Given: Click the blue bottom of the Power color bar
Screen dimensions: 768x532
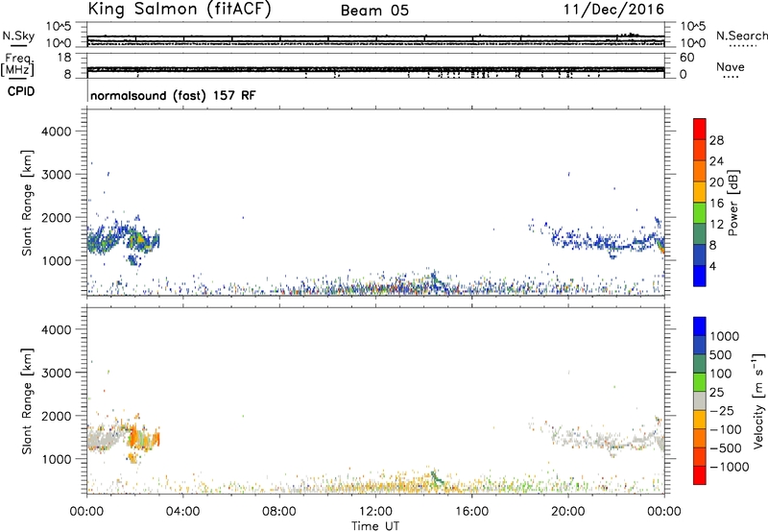Looking at the screenshot, I should (x=700, y=276).
